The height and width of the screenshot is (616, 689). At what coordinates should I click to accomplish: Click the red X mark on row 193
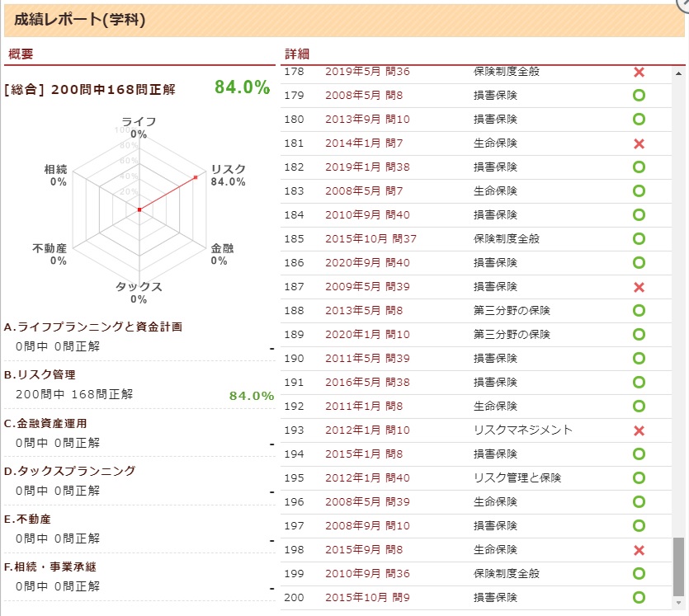(639, 430)
